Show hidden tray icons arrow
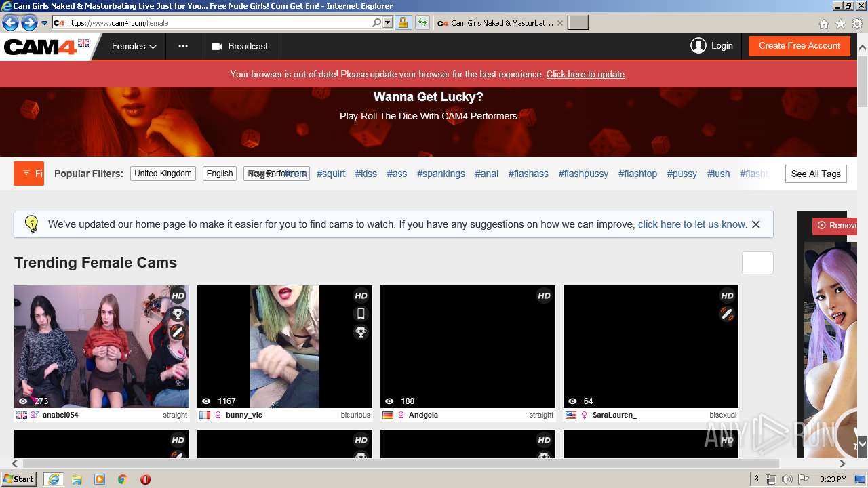868x488 pixels. (756, 479)
